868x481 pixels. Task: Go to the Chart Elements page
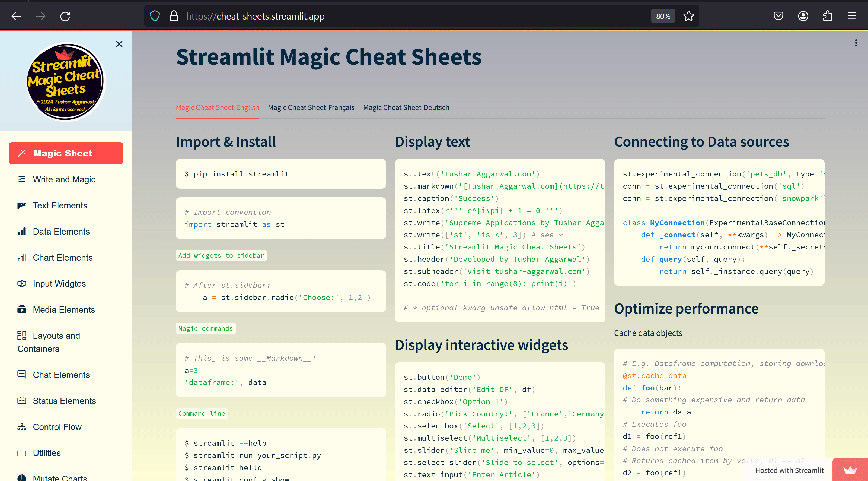[66, 257]
